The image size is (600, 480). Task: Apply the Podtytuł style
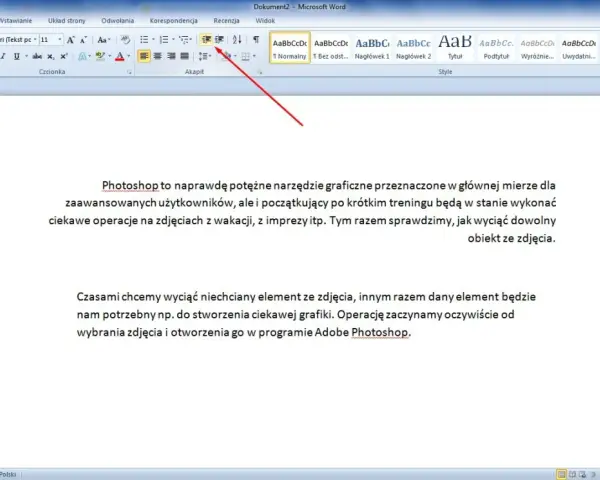click(x=496, y=48)
